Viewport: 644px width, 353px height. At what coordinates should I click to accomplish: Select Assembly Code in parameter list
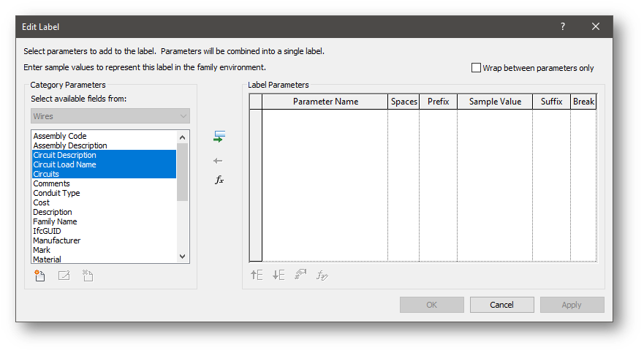pyautogui.click(x=60, y=136)
